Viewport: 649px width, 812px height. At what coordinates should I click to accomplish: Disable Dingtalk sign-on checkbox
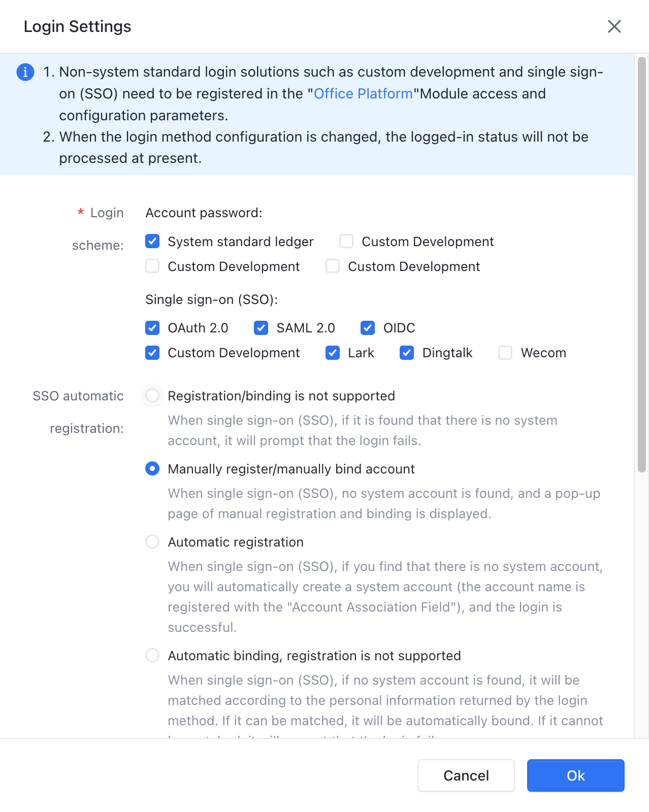point(407,353)
